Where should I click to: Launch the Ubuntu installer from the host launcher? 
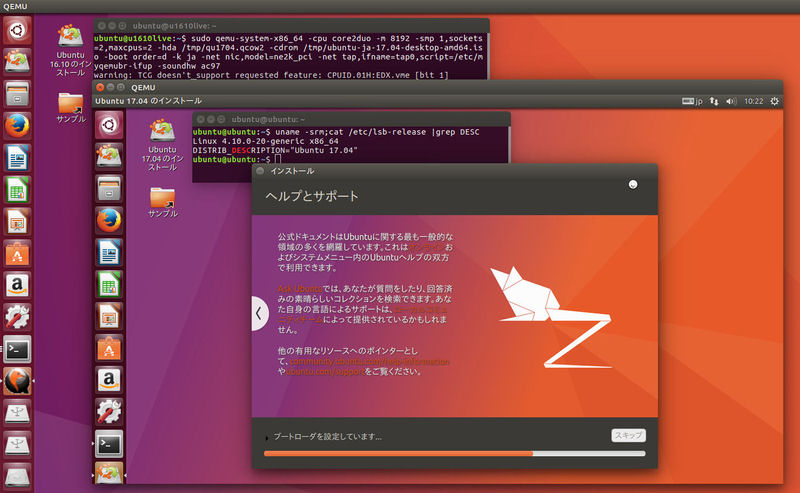(17, 61)
